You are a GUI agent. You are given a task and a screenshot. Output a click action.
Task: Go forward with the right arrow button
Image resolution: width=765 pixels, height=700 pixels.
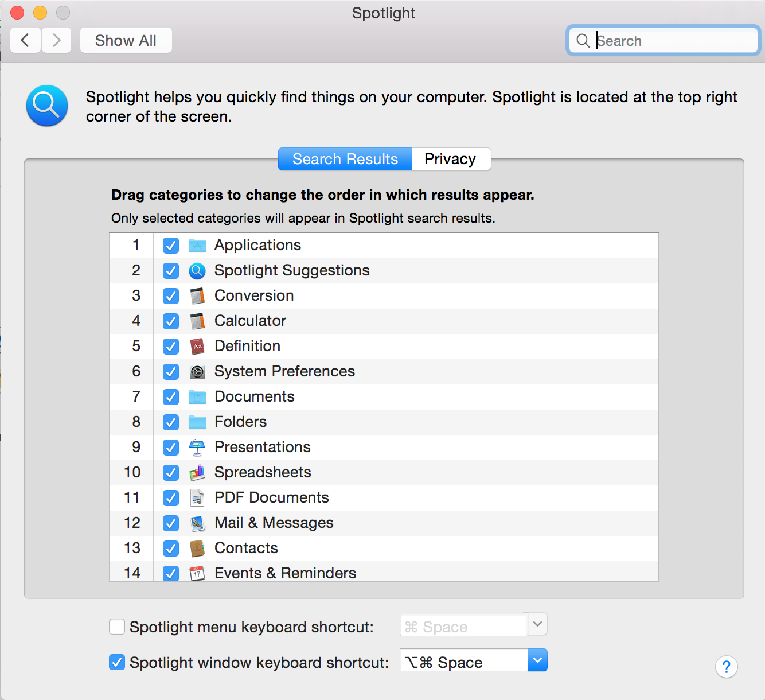[x=56, y=40]
